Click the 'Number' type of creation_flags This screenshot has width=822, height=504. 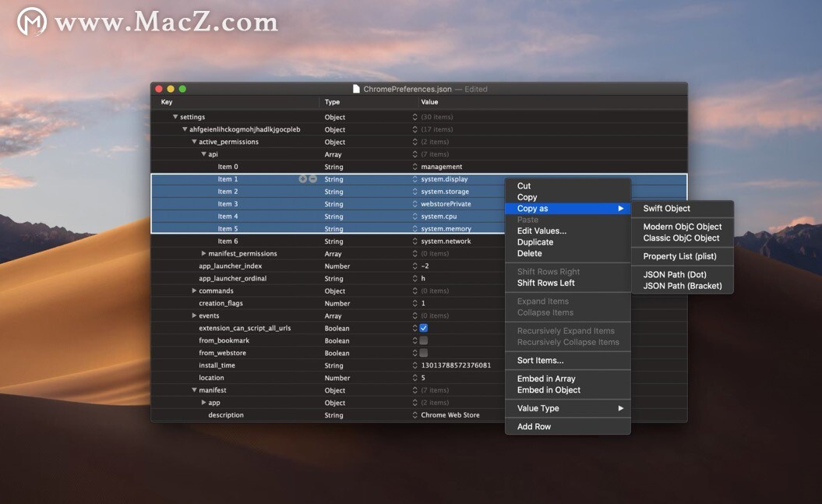click(337, 303)
